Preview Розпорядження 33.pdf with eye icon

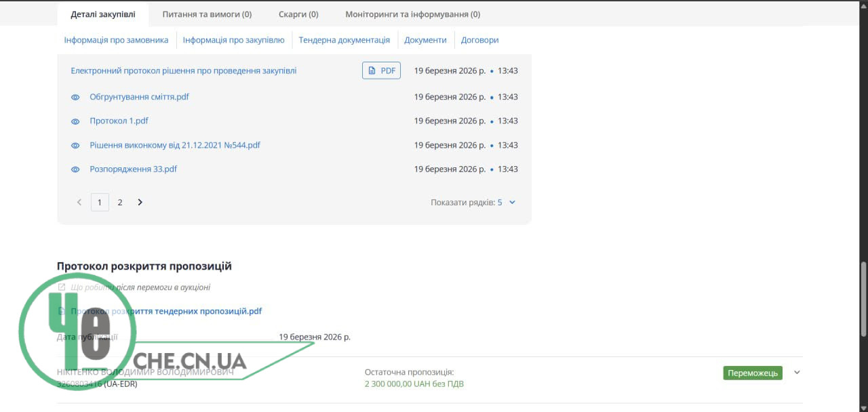click(x=76, y=169)
